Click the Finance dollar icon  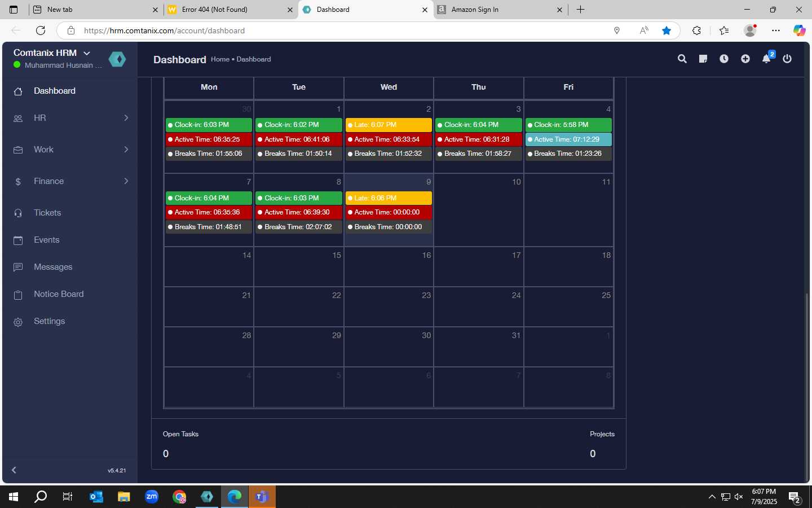click(18, 181)
